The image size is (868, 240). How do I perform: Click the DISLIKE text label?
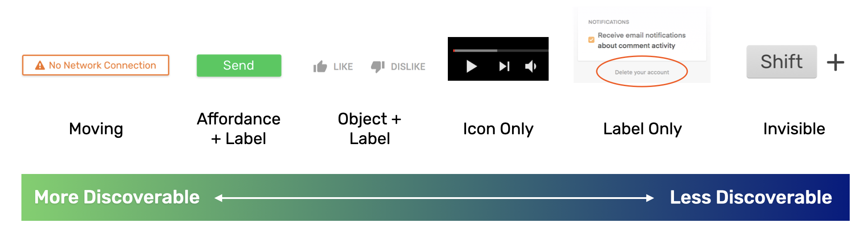408,67
